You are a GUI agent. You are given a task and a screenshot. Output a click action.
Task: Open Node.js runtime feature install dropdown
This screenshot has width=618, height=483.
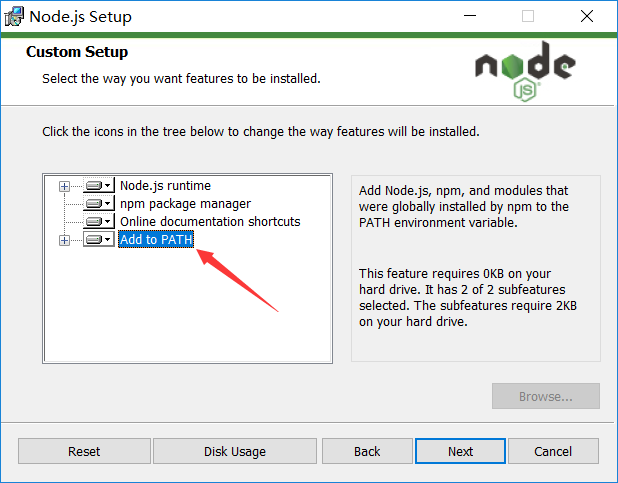click(99, 185)
